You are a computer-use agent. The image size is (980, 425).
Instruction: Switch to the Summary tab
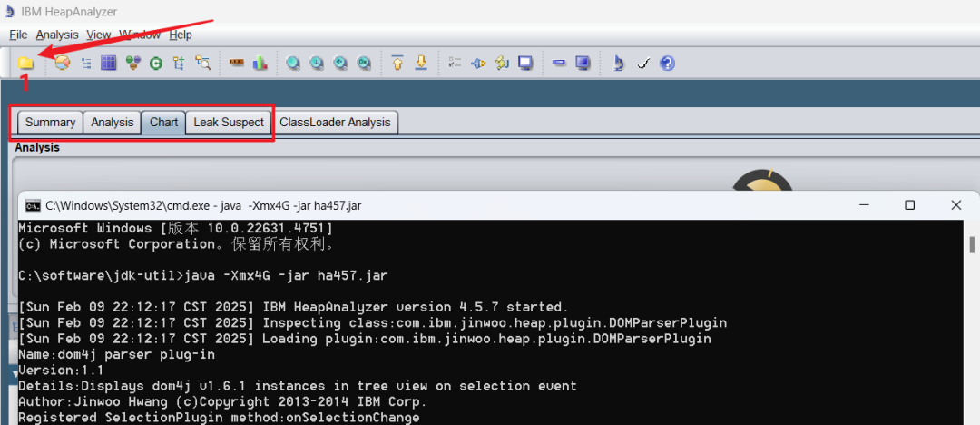[50, 122]
